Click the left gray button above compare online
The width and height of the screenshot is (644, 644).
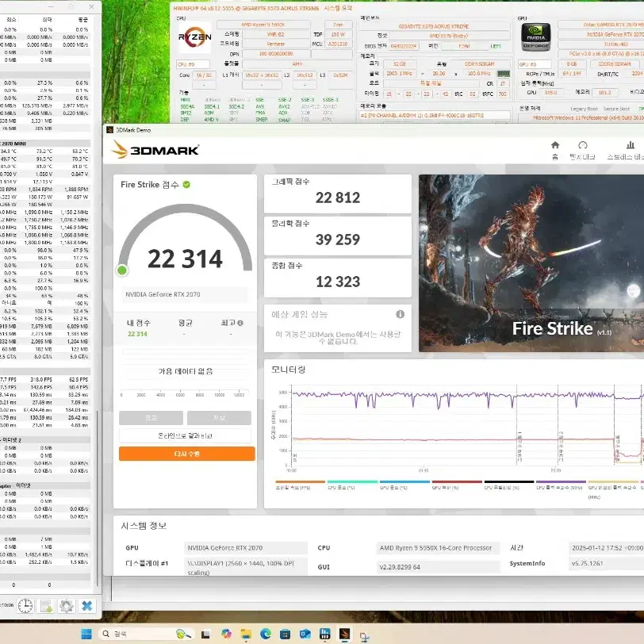[x=151, y=418]
